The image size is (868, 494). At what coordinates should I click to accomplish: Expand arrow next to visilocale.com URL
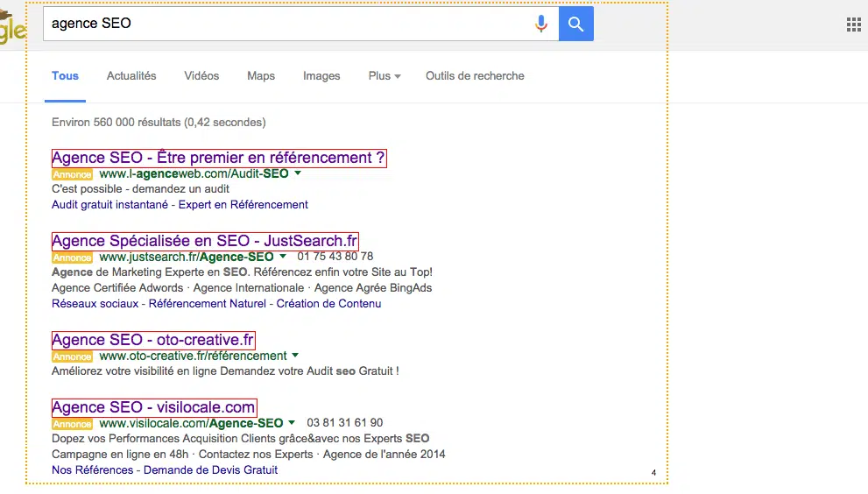[x=292, y=423]
